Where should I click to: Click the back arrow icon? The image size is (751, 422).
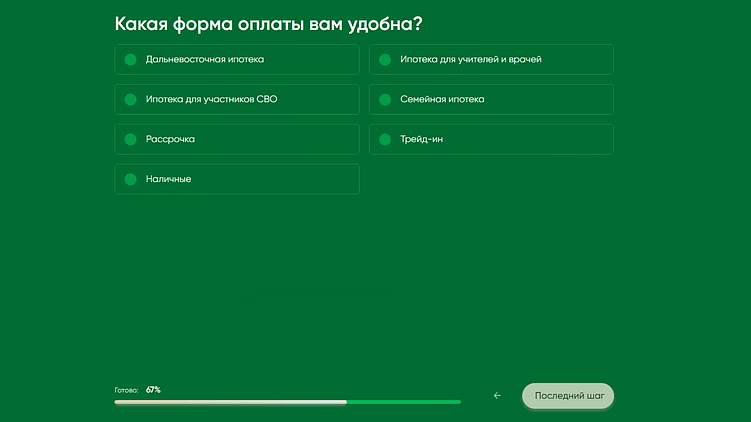tap(497, 396)
